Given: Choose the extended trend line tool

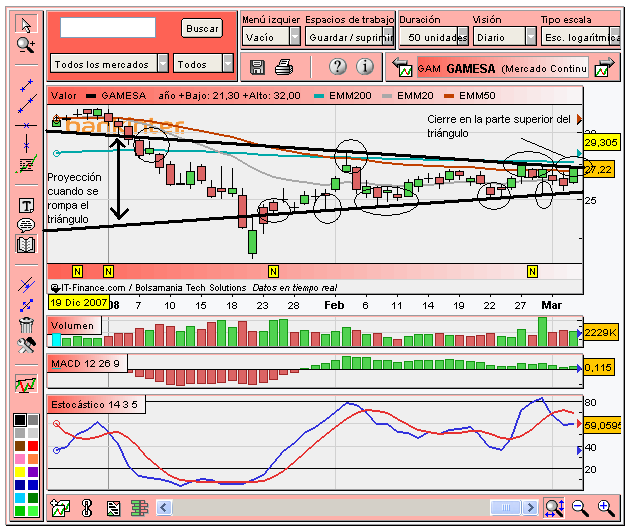Looking at the screenshot, I should 27,104.
